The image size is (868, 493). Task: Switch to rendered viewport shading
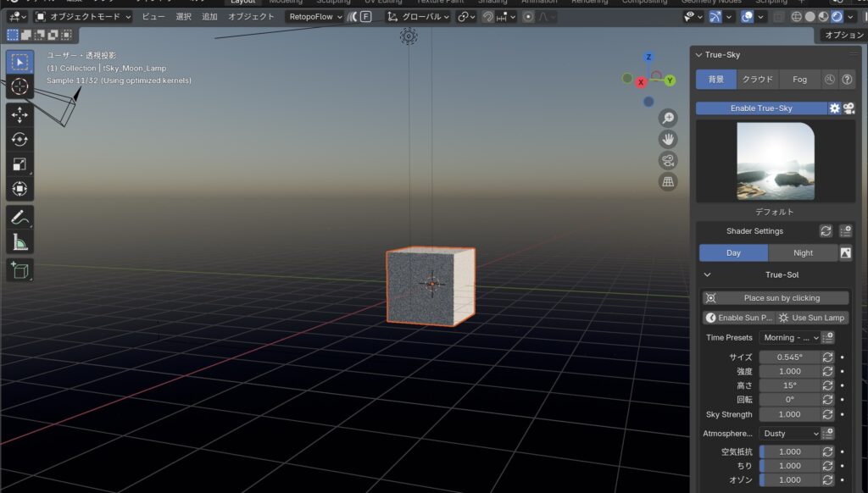(837, 17)
